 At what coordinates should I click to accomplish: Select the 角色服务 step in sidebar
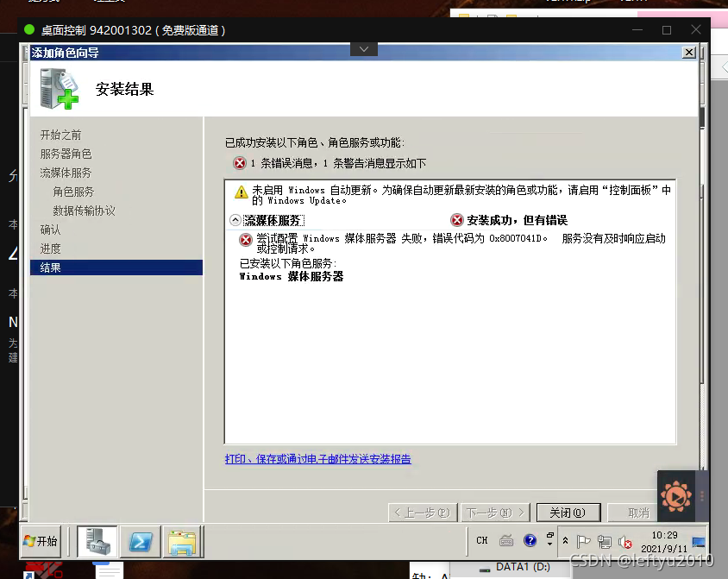click(x=73, y=192)
